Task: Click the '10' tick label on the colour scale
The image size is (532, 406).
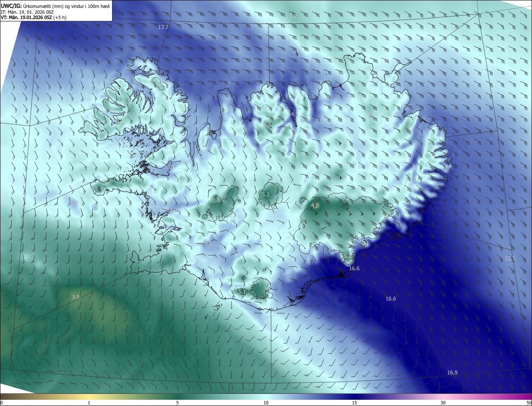Action: point(266,403)
